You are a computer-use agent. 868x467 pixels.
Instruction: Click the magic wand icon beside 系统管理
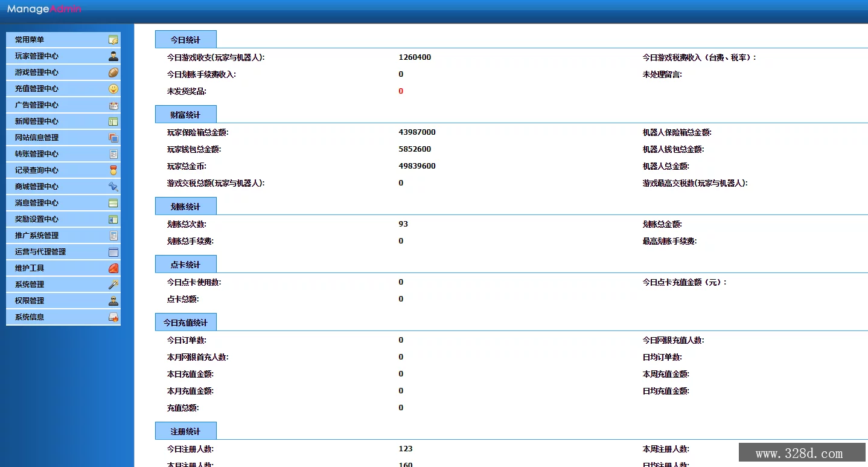pos(113,285)
